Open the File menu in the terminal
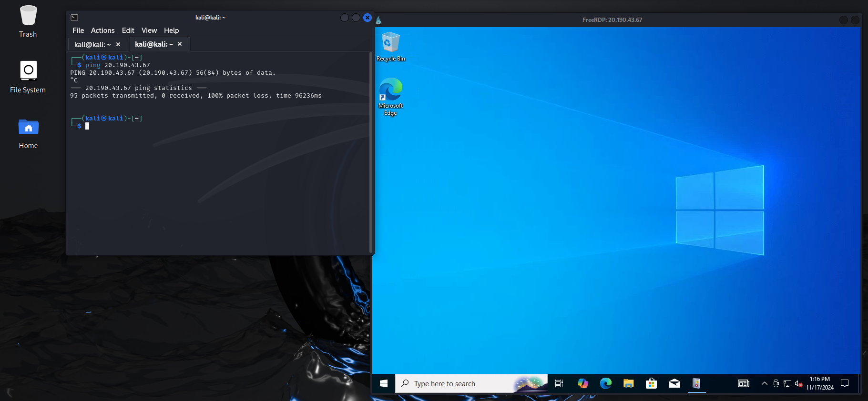Screen dimensions: 868x401 pyautogui.click(x=78, y=30)
